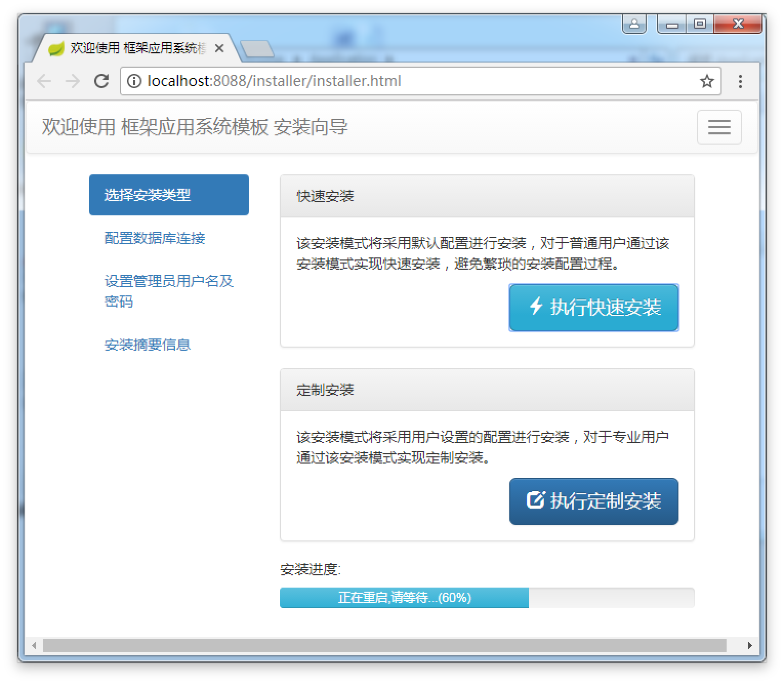The height and width of the screenshot is (684, 784).
Task: Click the installation progress bar
Action: 486,598
